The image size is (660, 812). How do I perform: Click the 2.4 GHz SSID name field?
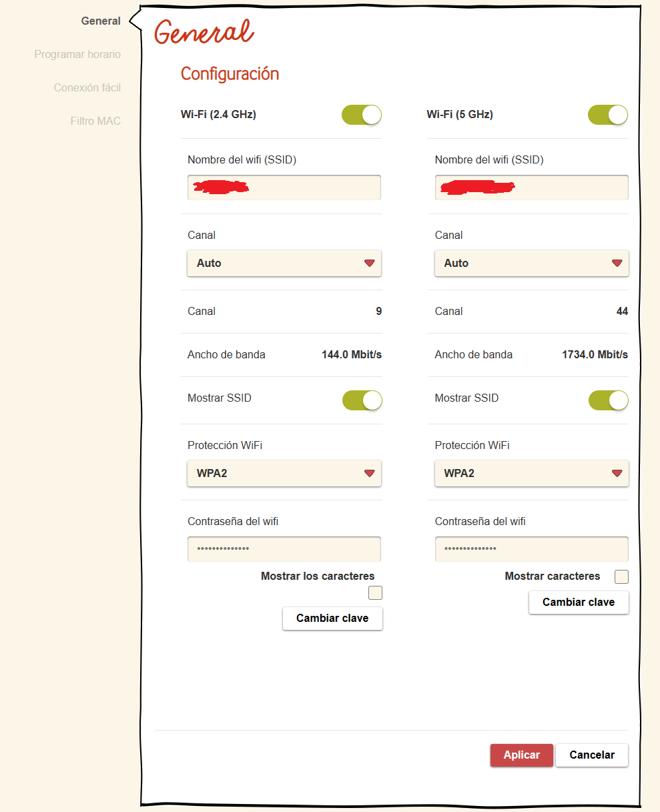(x=284, y=187)
